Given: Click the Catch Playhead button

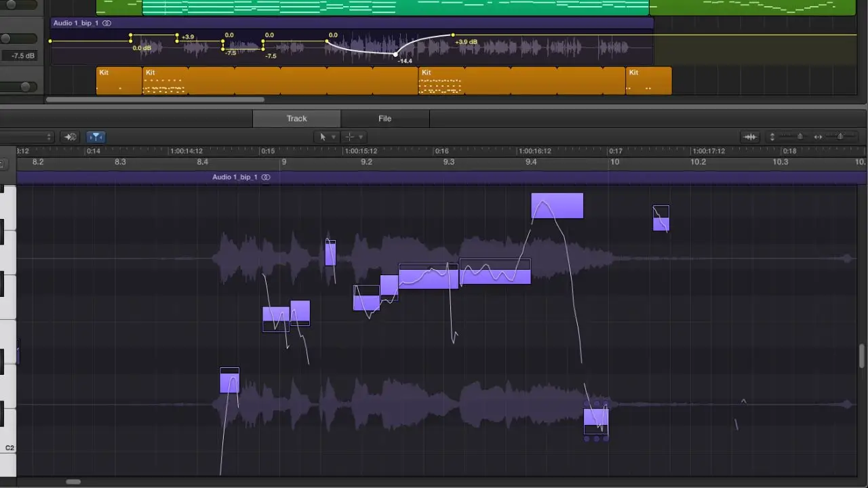Looking at the screenshot, I should (70, 137).
